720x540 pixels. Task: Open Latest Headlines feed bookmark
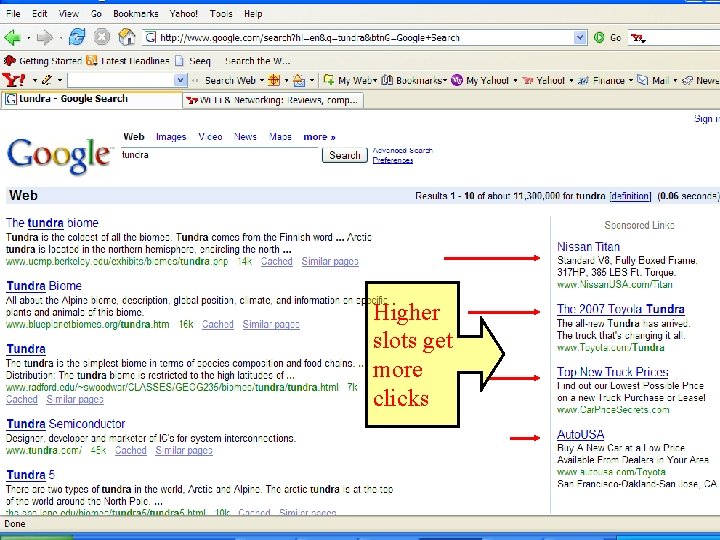128,61
